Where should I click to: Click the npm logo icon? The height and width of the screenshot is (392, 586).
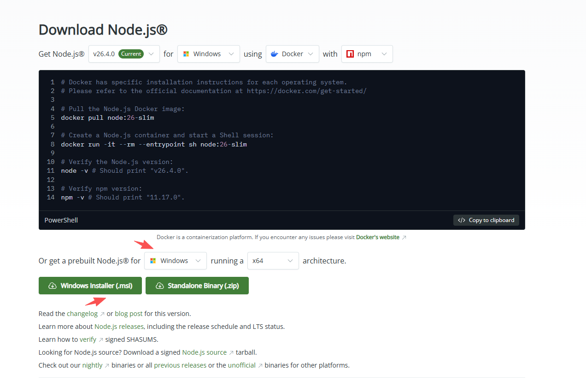350,54
